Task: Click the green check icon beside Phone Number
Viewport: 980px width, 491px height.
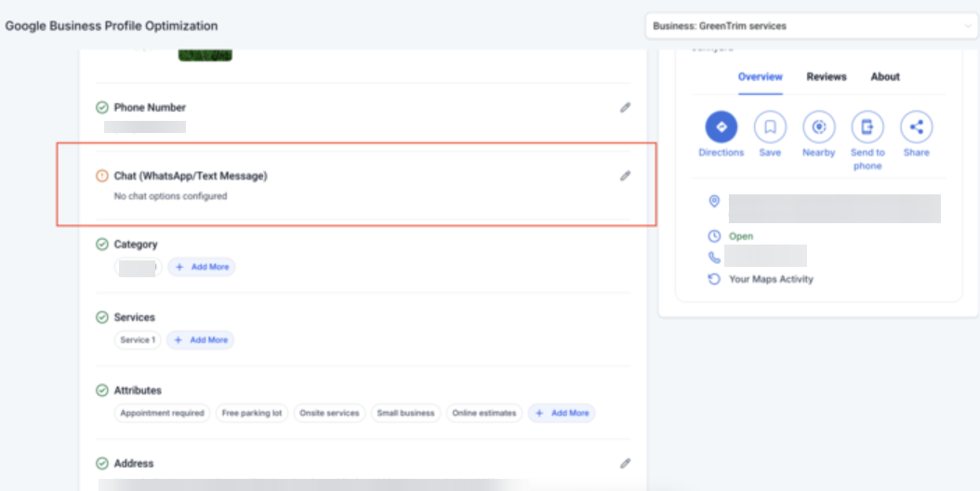Action: tap(102, 108)
